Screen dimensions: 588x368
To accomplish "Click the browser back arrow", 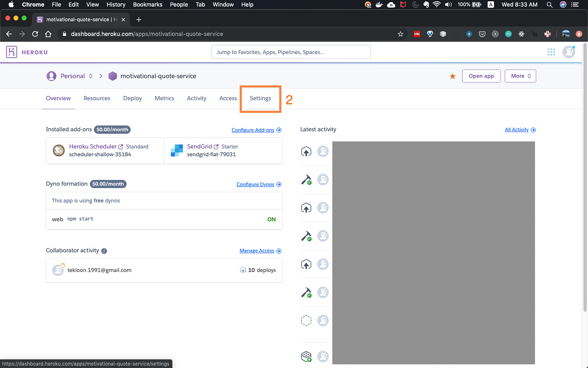I will pos(9,34).
